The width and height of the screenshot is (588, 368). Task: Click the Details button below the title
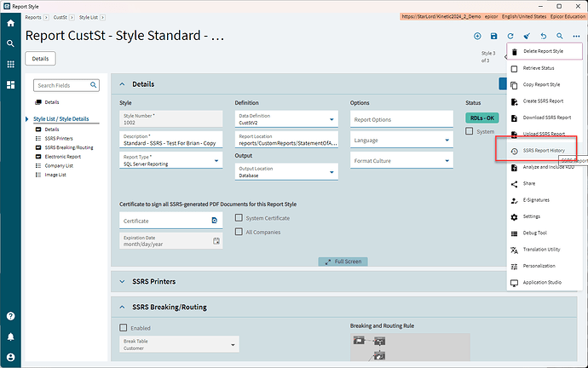coord(41,59)
